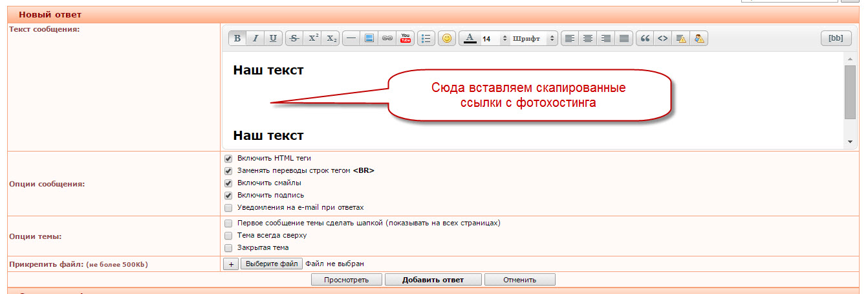Insert an image into the message

coord(369,39)
